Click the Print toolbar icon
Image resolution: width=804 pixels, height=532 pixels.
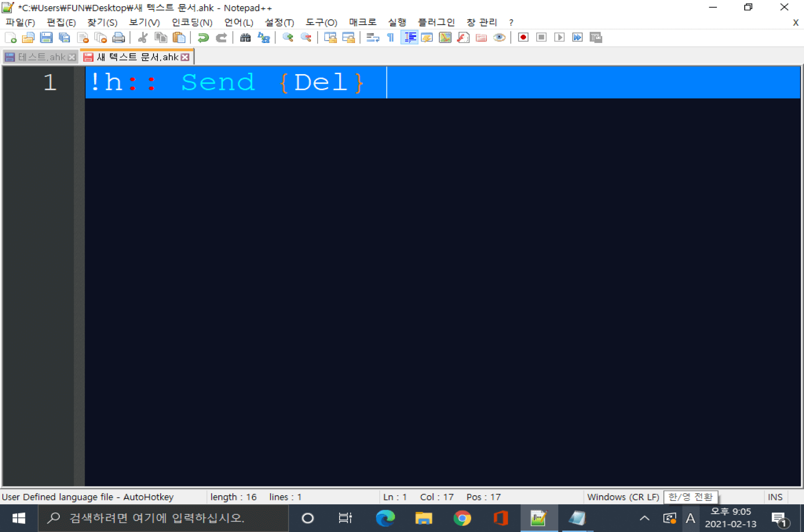(x=118, y=38)
